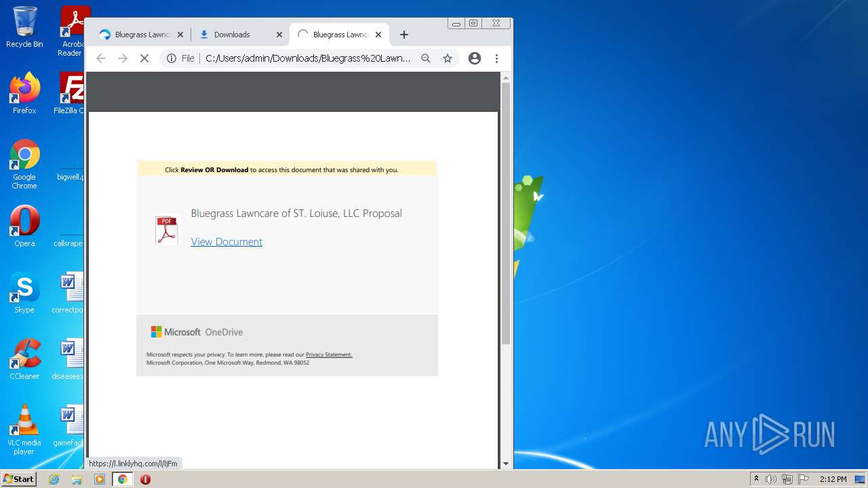The image size is (868, 488).
Task: Open media player from the taskbar
Action: click(x=100, y=479)
